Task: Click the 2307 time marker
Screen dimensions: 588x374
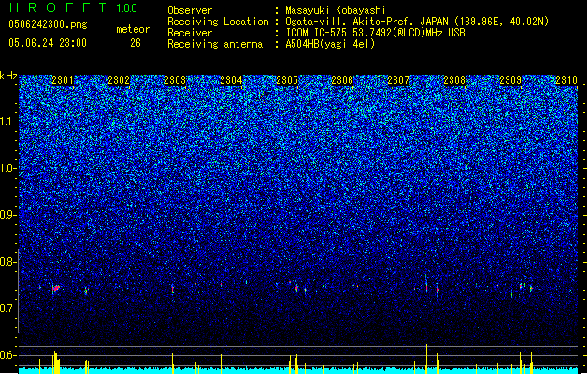Action: coord(398,80)
